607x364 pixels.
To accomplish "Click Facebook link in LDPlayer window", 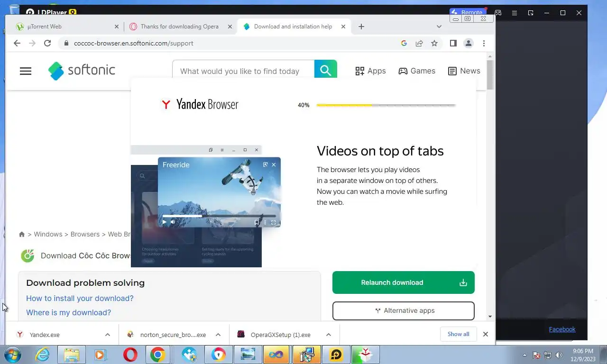I will (562, 329).
